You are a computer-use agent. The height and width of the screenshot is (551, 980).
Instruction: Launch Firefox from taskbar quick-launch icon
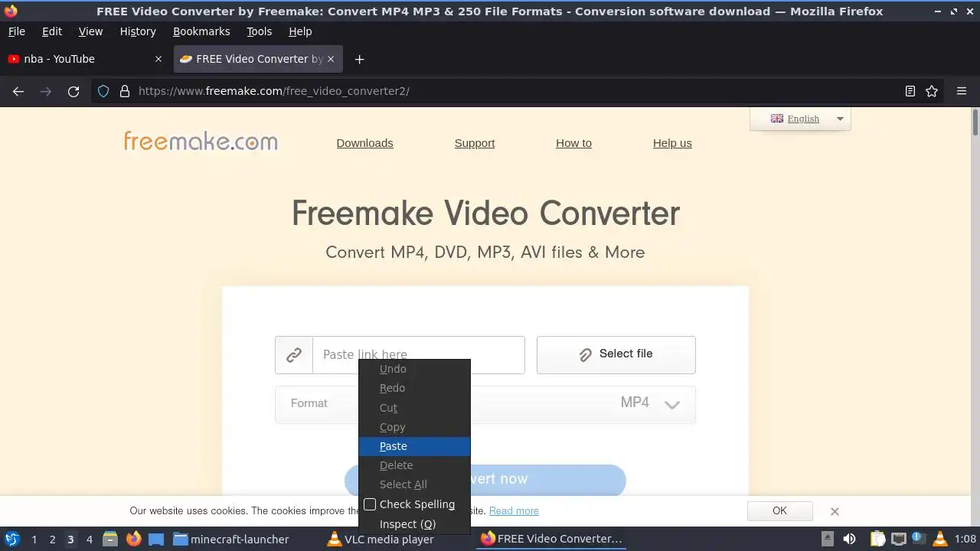click(134, 539)
